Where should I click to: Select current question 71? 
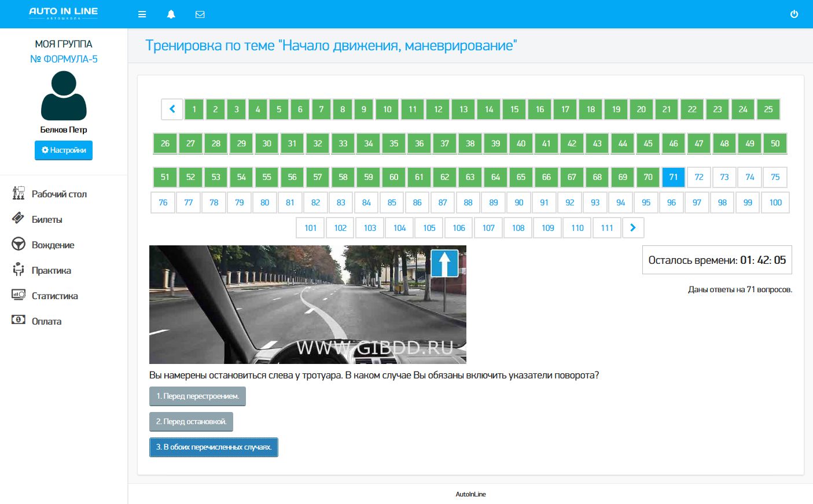[674, 177]
